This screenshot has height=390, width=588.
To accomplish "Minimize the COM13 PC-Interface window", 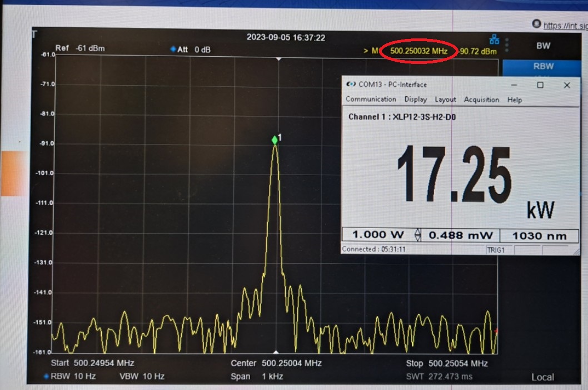I will point(514,85).
